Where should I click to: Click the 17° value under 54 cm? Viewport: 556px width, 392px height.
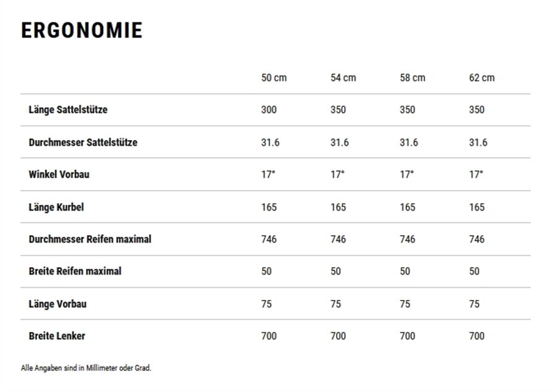tap(337, 174)
